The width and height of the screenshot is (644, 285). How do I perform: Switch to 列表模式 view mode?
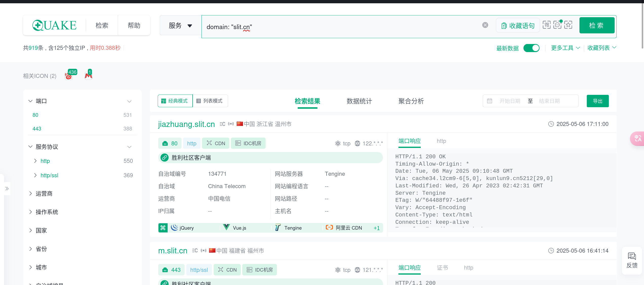(210, 101)
